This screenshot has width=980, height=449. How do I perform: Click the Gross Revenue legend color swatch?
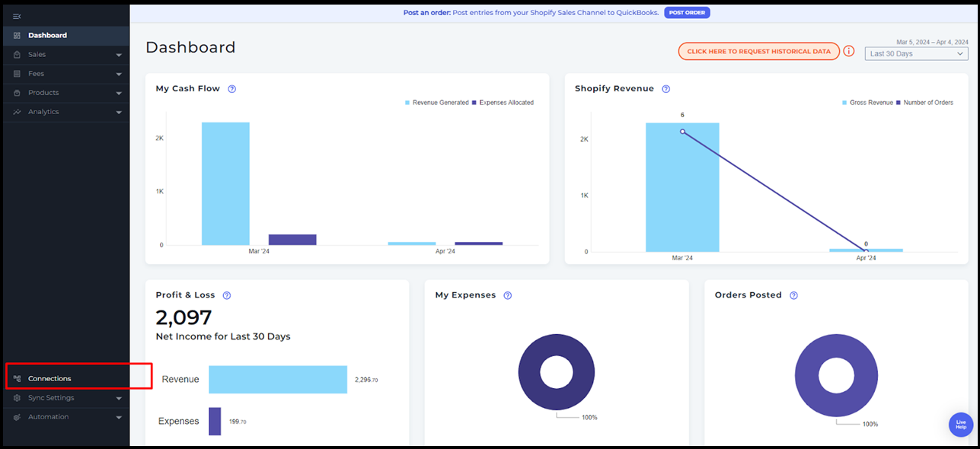(x=844, y=103)
